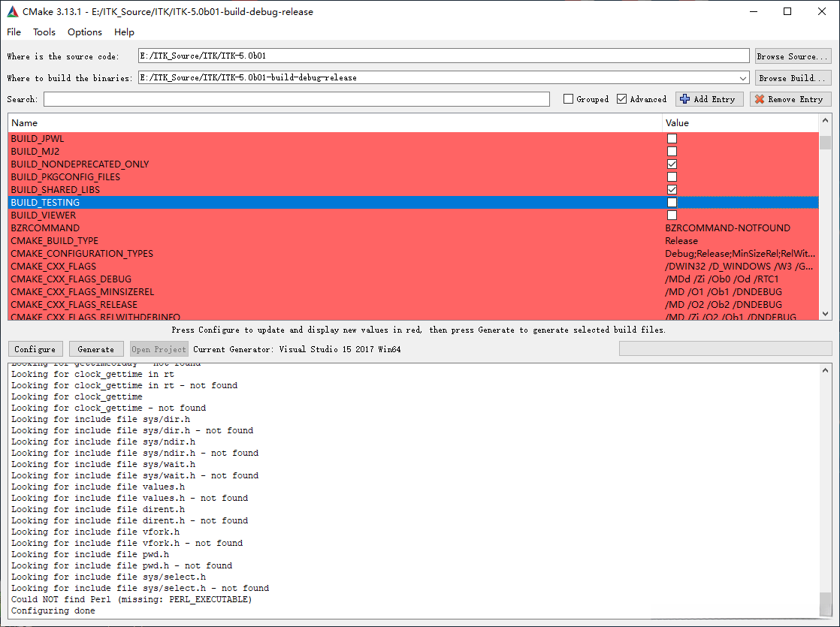Expand the build binaries path dropdown
The image size is (840, 627).
(742, 78)
